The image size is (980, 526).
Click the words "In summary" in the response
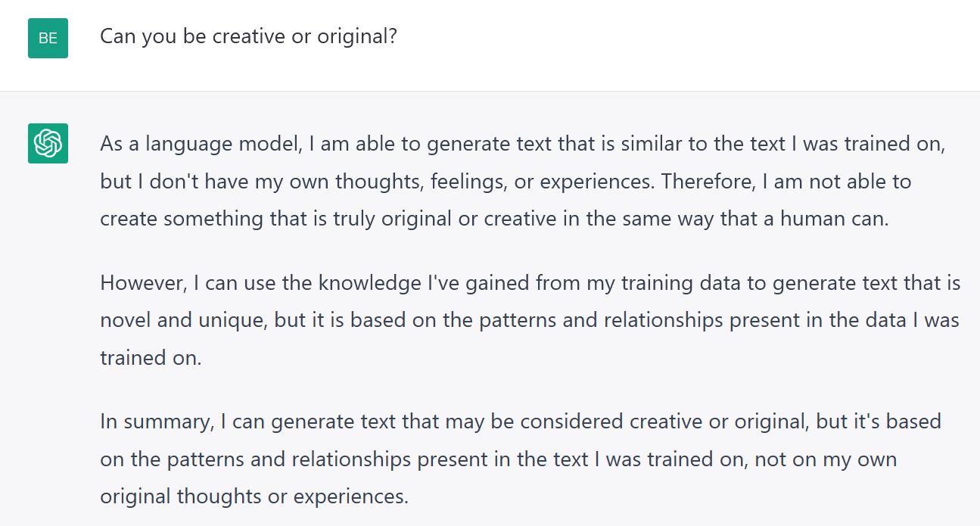coord(154,422)
